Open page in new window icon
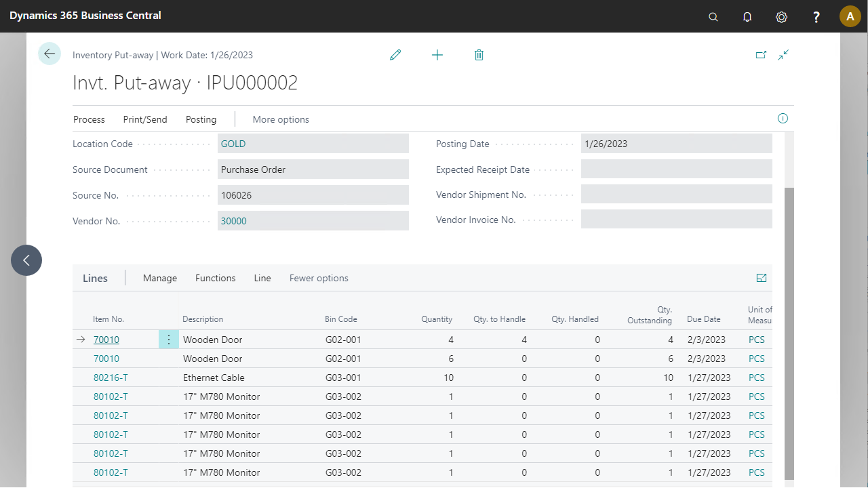868x488 pixels. coord(761,55)
